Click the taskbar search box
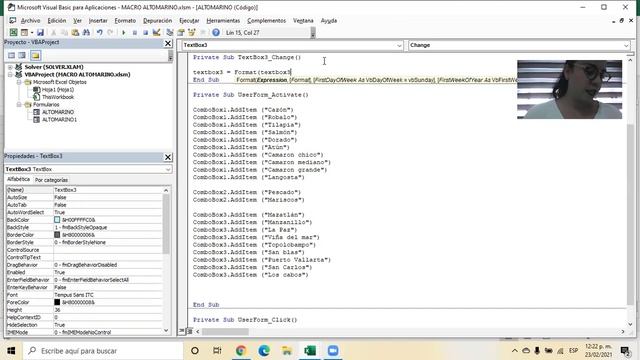Image resolution: width=640 pixels, height=360 pixels. (x=102, y=351)
